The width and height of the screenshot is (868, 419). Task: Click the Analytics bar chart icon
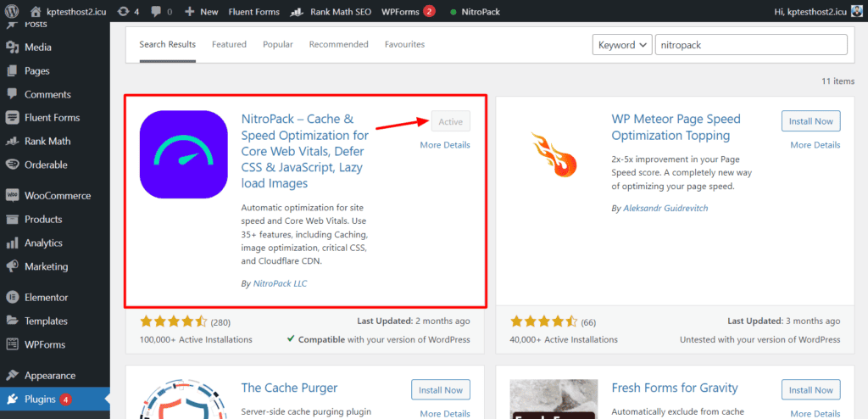tap(13, 243)
